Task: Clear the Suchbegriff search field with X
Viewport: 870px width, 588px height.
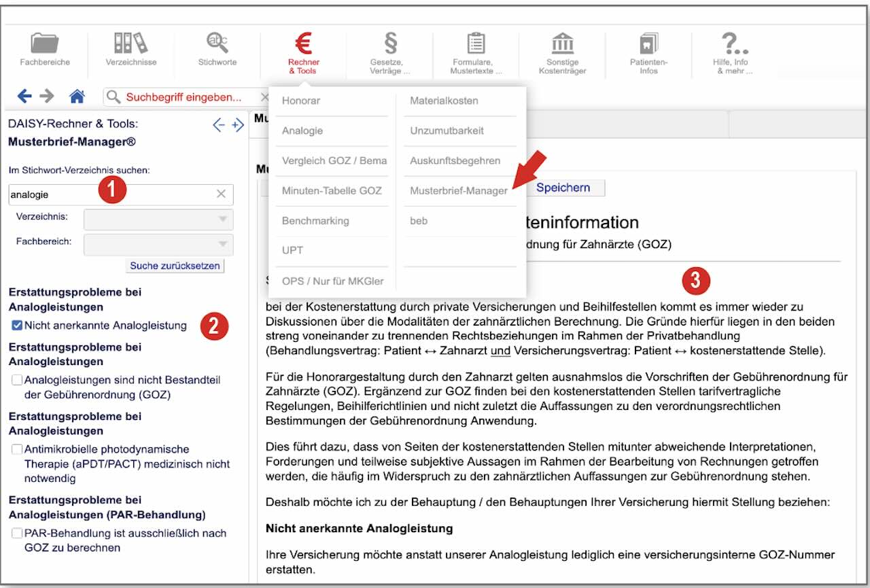Action: 264,97
